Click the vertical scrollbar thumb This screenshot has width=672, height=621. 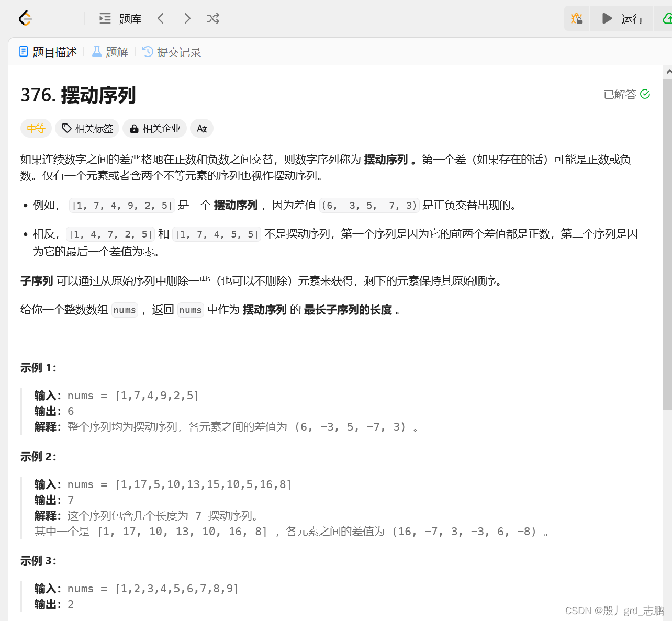[668, 244]
